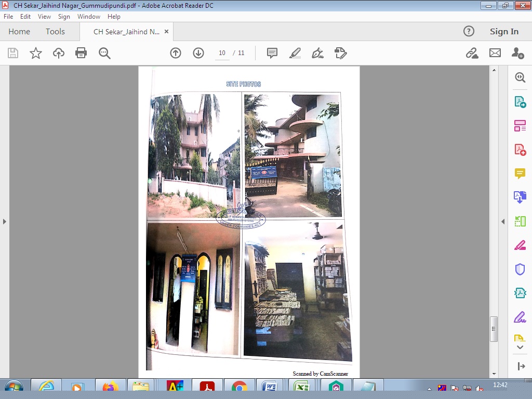Open the yellow Comment tool in the right pane
The height and width of the screenshot is (399, 532).
tap(520, 174)
